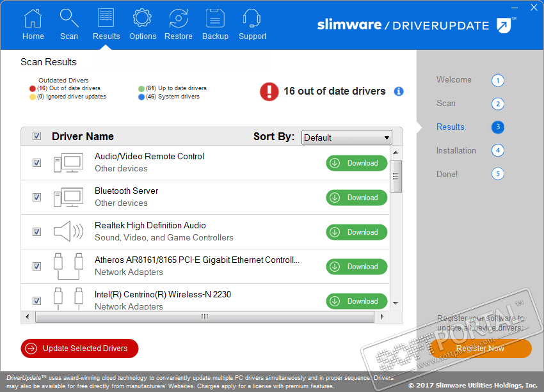The width and height of the screenshot is (544, 392).
Task: Select step 3 circle next to Results
Action: point(497,127)
